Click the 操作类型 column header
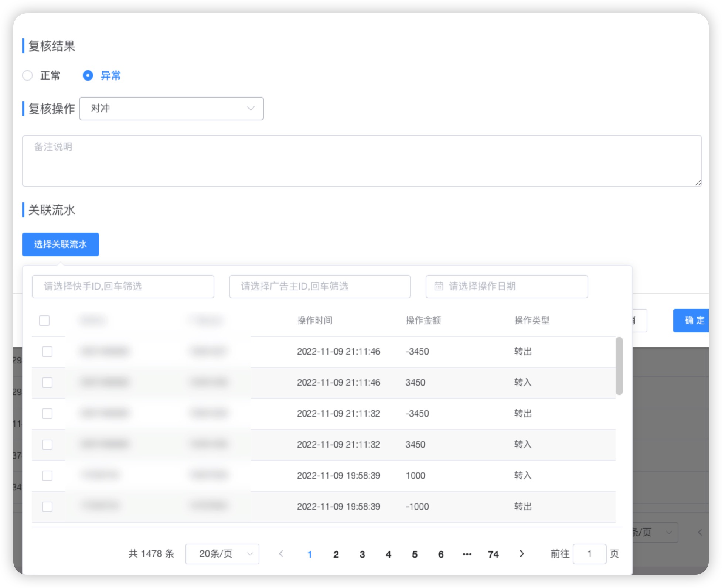 click(x=532, y=320)
